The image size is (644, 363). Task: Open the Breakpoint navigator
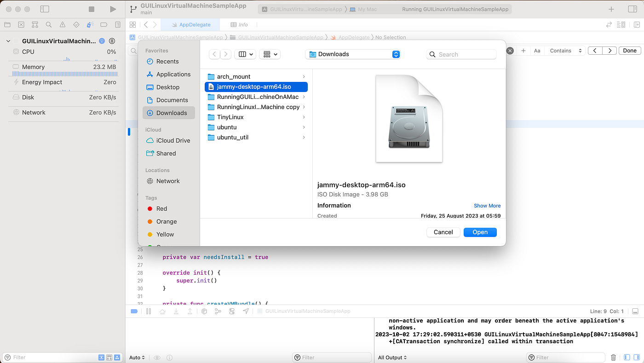tap(104, 24)
